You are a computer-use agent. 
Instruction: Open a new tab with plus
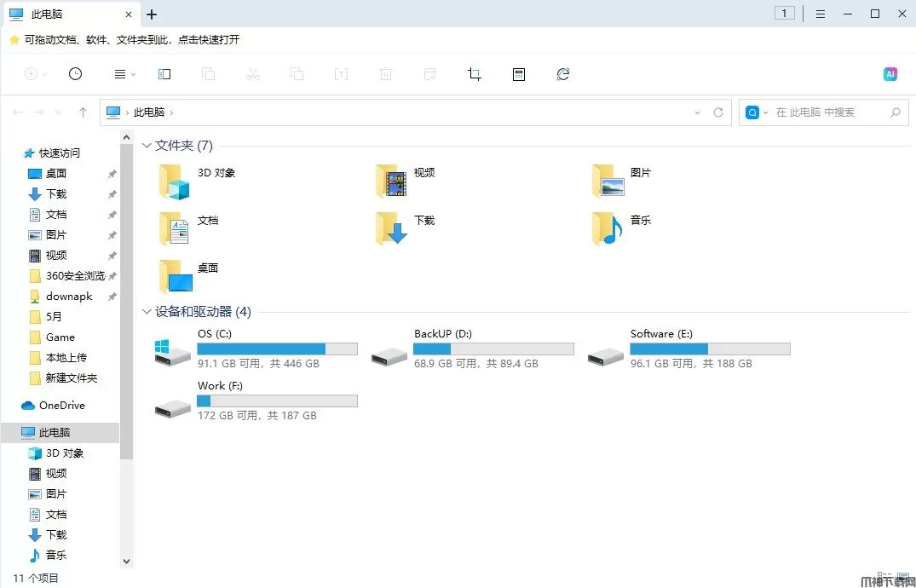pyautogui.click(x=152, y=14)
